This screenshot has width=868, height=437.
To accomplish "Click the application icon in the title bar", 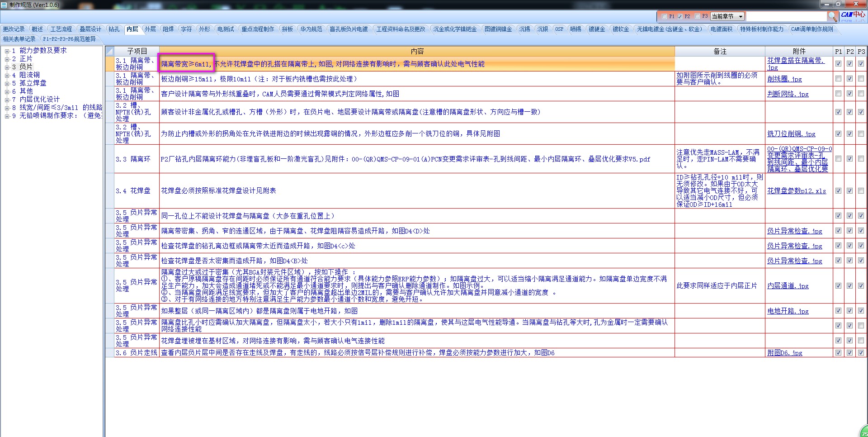I will click(x=4, y=5).
